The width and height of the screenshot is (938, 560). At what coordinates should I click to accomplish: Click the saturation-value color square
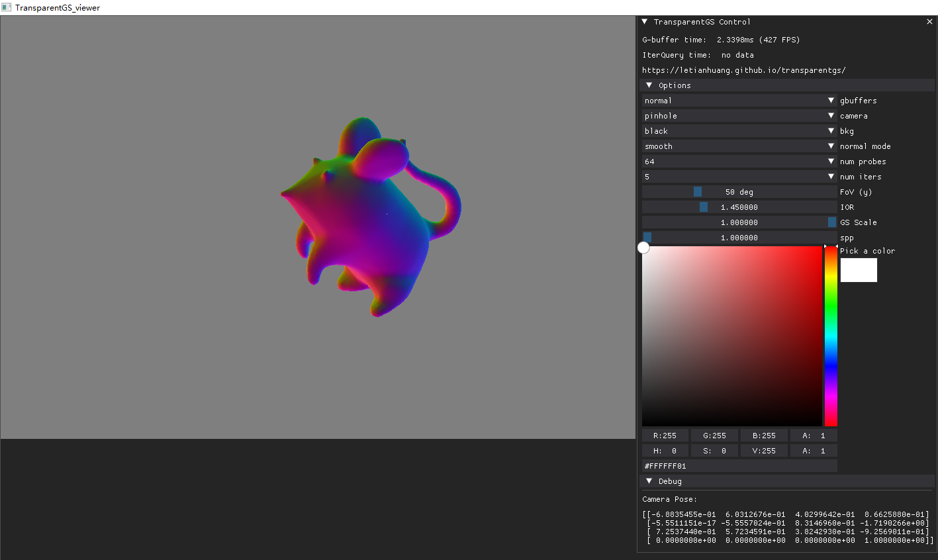[732, 336]
